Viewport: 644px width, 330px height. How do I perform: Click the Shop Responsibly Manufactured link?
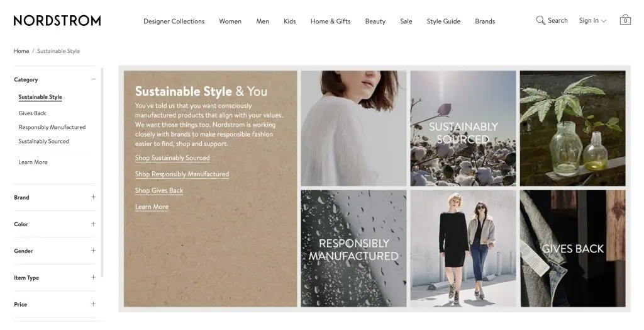click(x=182, y=174)
